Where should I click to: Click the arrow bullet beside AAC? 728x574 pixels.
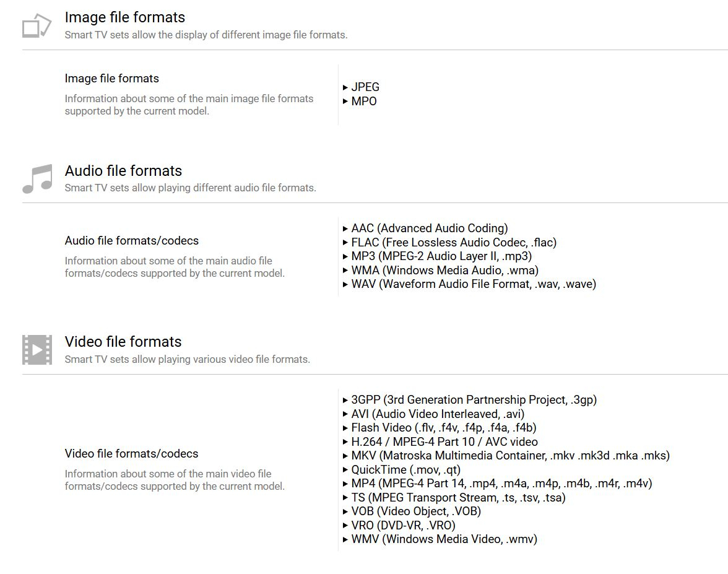[x=345, y=228]
